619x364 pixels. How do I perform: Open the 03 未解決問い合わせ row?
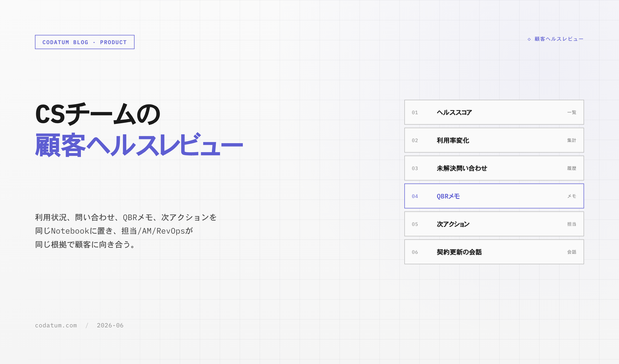[x=494, y=168]
